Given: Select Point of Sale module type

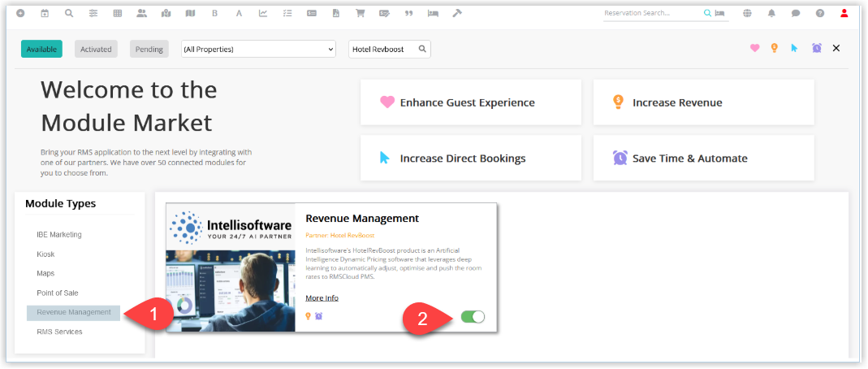Looking at the screenshot, I should tap(58, 293).
